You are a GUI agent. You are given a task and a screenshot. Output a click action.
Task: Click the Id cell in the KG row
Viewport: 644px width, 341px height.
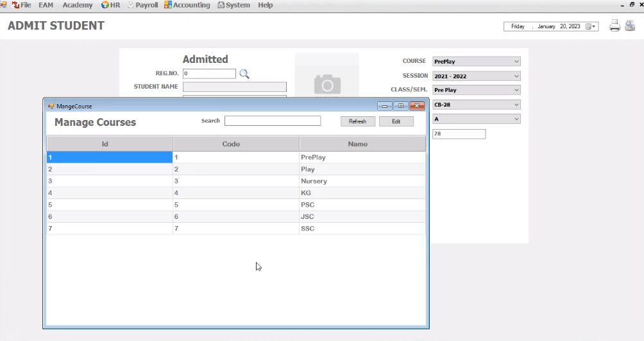click(110, 193)
